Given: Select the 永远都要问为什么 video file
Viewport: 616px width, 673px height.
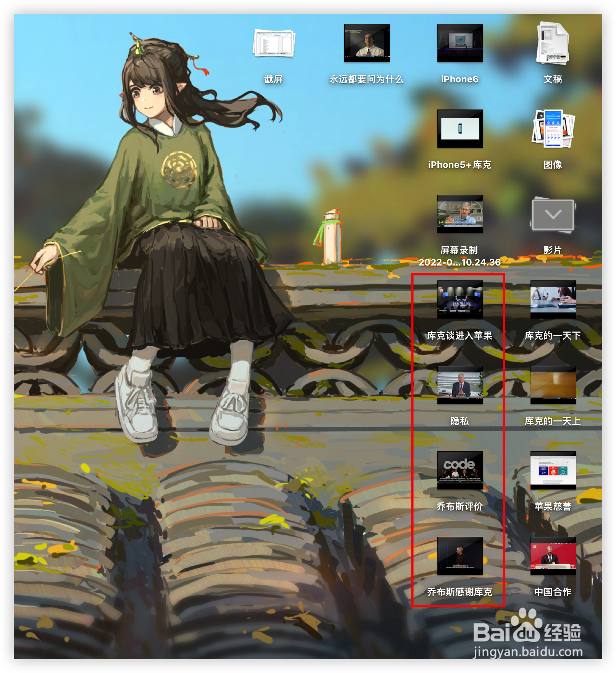Looking at the screenshot, I should 367,43.
